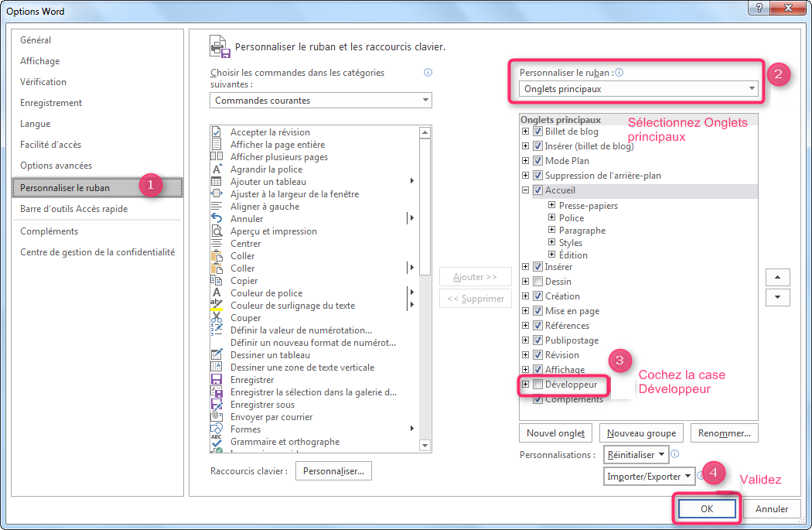Image resolution: width=812 pixels, height=530 pixels.
Task: Click the move-up arrow button
Action: [777, 277]
